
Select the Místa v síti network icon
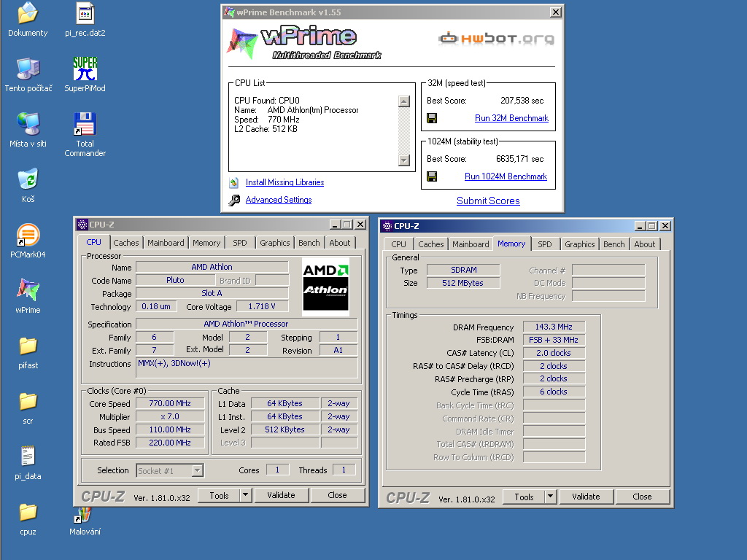(x=28, y=124)
